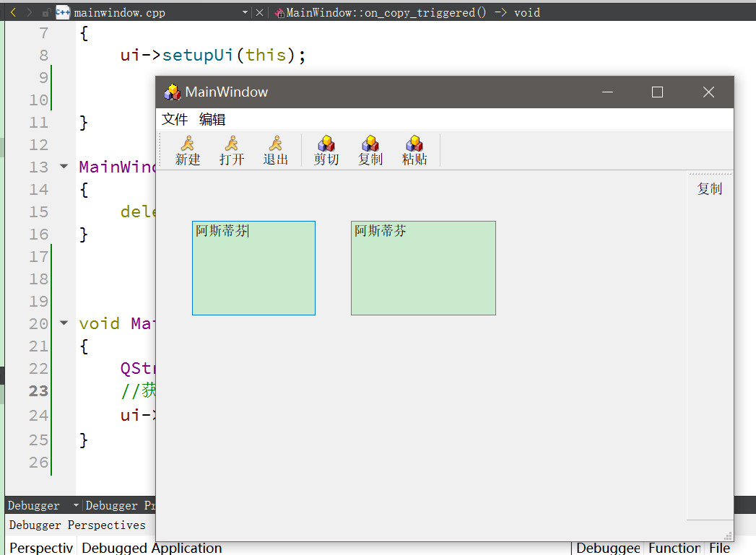This screenshot has width=756, height=555.
Task: Open the 文件 menu in MainWindow
Action: pos(174,118)
